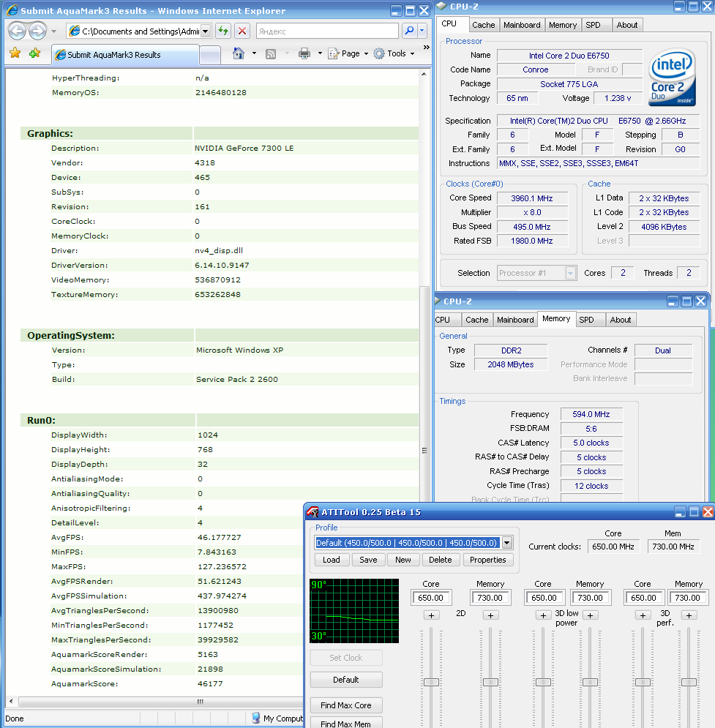
Task: Open CPU-Z Processor #1 selection dropdown
Action: pyautogui.click(x=571, y=273)
